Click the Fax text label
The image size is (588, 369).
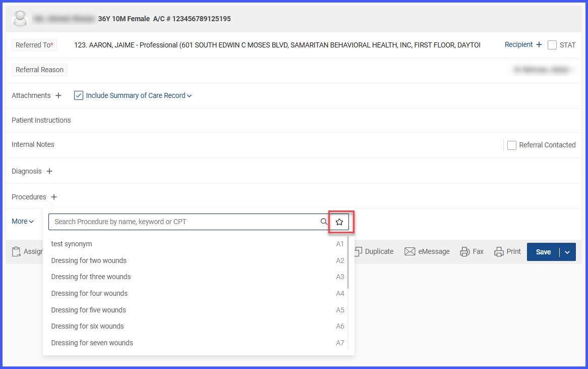click(x=478, y=251)
